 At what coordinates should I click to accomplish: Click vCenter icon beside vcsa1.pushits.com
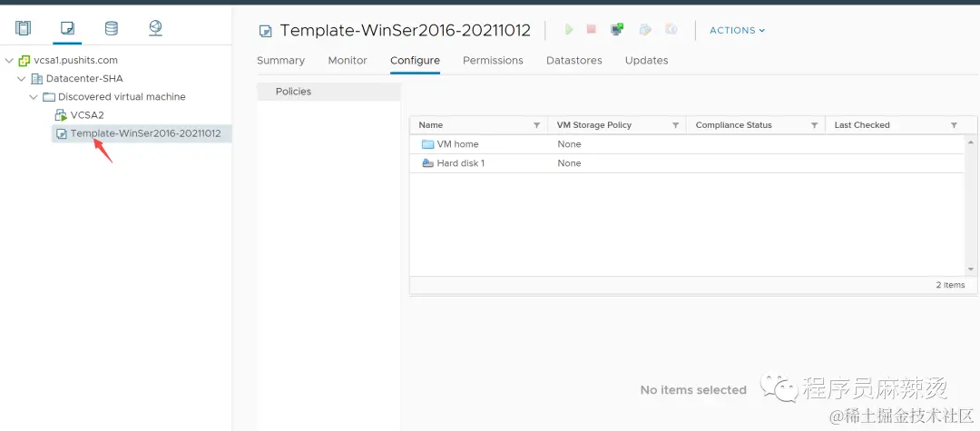coord(24,61)
